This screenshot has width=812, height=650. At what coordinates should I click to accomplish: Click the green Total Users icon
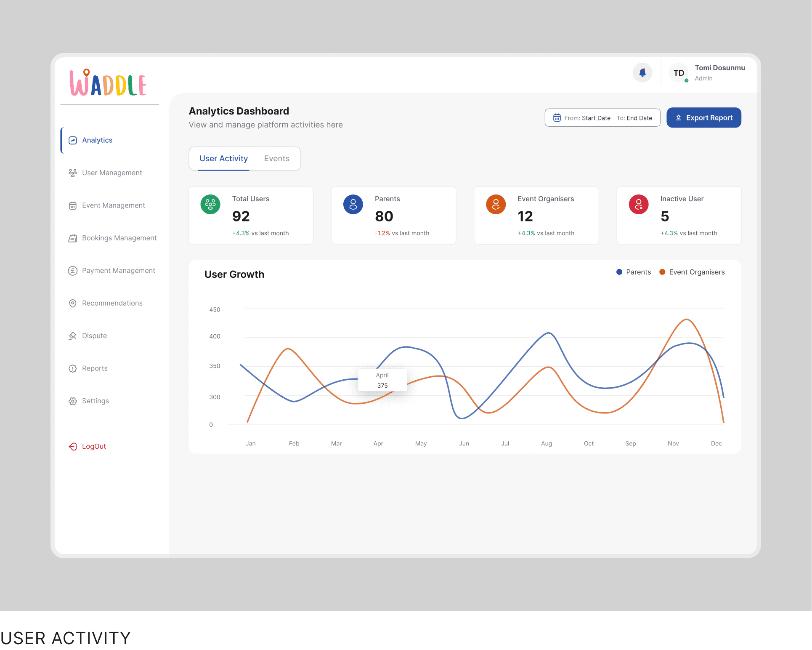210,205
